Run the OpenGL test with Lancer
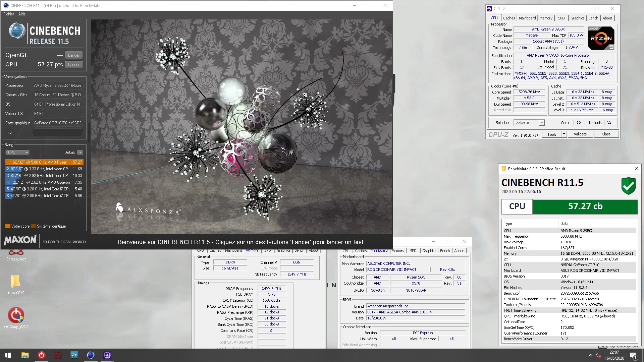 tap(74, 55)
